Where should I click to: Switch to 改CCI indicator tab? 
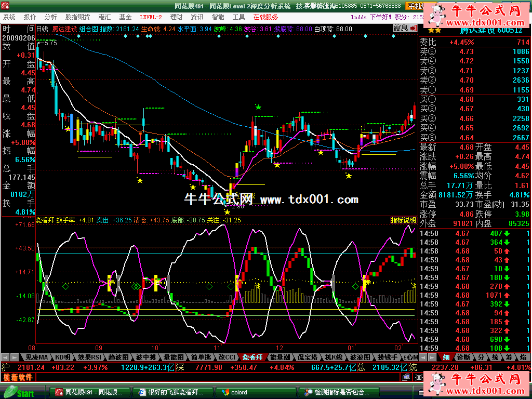227,357
